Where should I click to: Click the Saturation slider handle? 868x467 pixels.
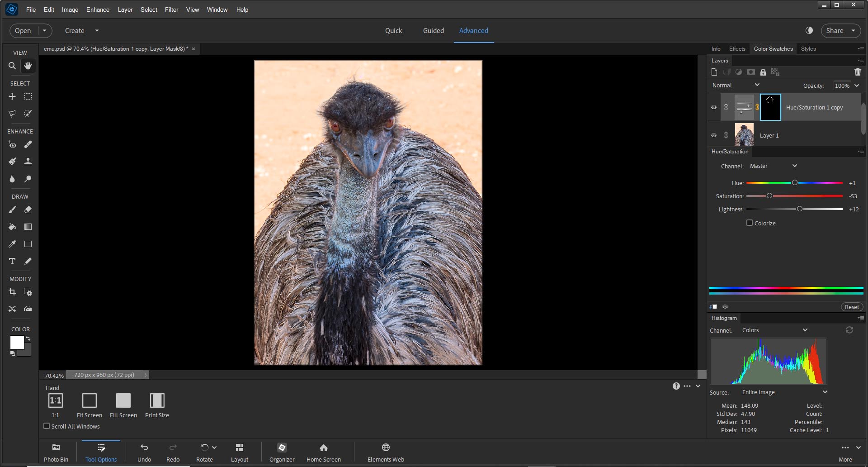769,196
